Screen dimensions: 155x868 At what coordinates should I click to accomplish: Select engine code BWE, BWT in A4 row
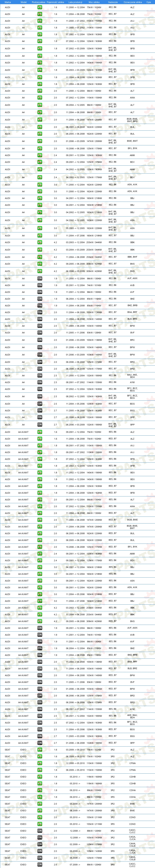132,141
